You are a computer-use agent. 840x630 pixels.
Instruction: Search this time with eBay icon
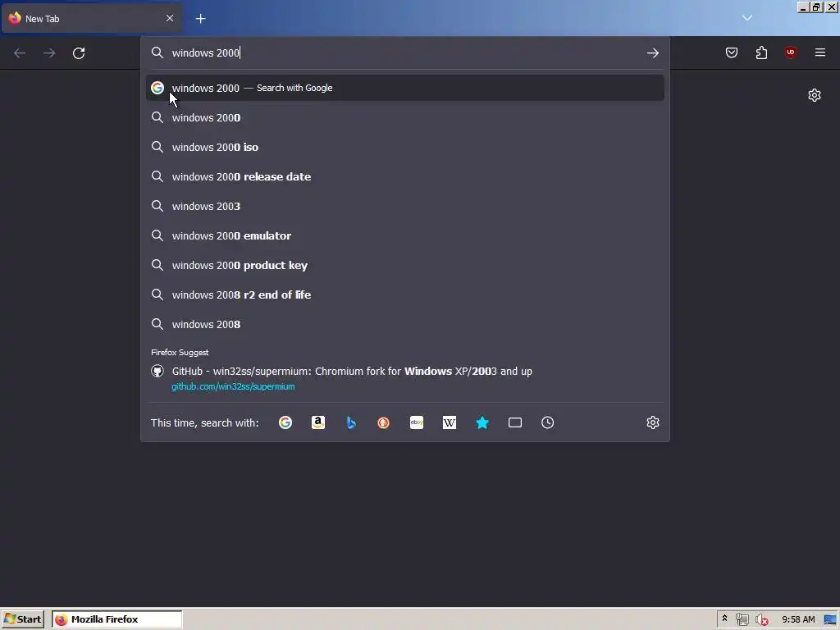tap(417, 422)
